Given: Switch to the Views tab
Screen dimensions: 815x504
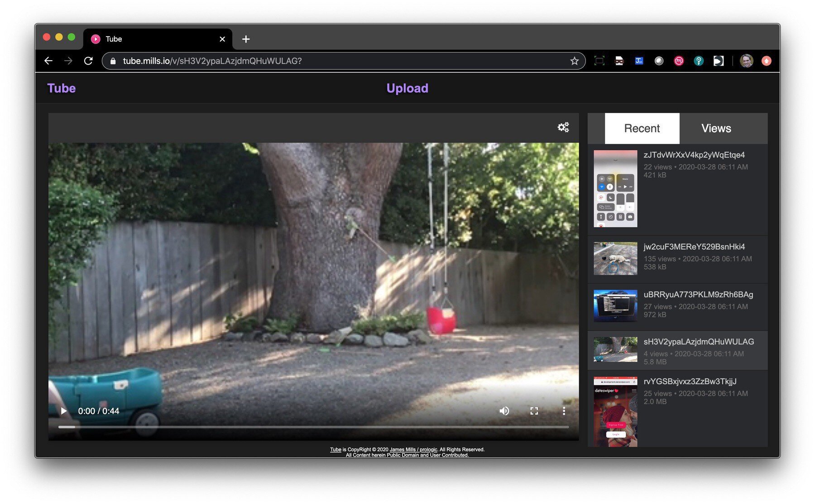Looking at the screenshot, I should pyautogui.click(x=716, y=128).
